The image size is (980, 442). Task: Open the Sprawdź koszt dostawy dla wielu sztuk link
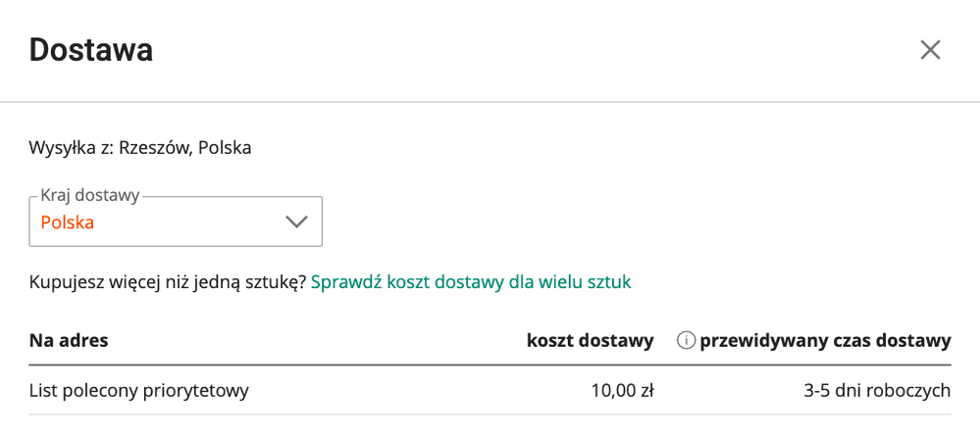point(471,282)
